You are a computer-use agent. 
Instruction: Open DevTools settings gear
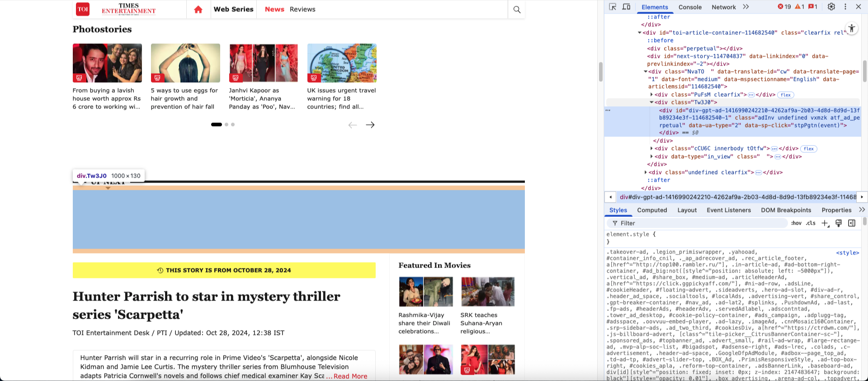point(831,7)
